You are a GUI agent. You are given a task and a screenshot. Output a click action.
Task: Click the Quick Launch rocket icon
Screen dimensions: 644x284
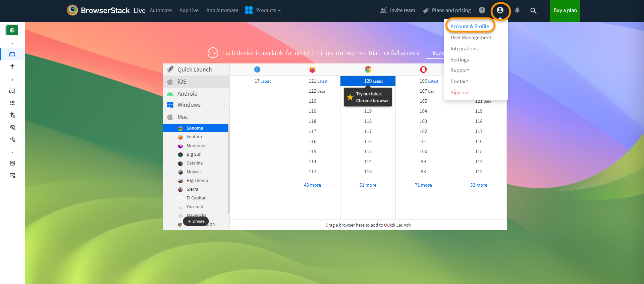170,69
